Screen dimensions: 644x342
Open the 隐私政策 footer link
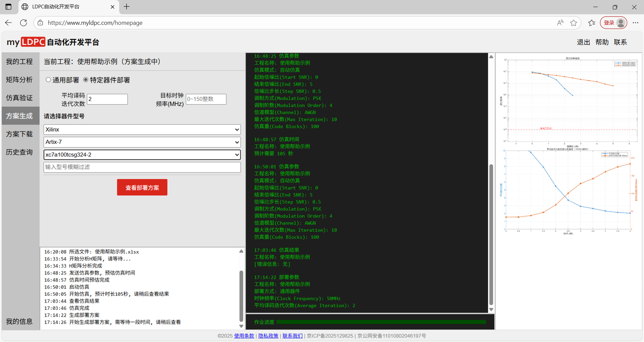(x=268, y=336)
